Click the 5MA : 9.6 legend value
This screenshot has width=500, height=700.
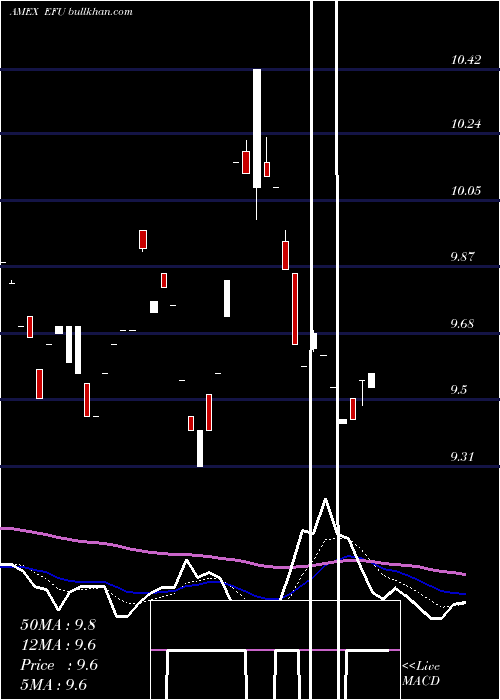tap(54, 685)
